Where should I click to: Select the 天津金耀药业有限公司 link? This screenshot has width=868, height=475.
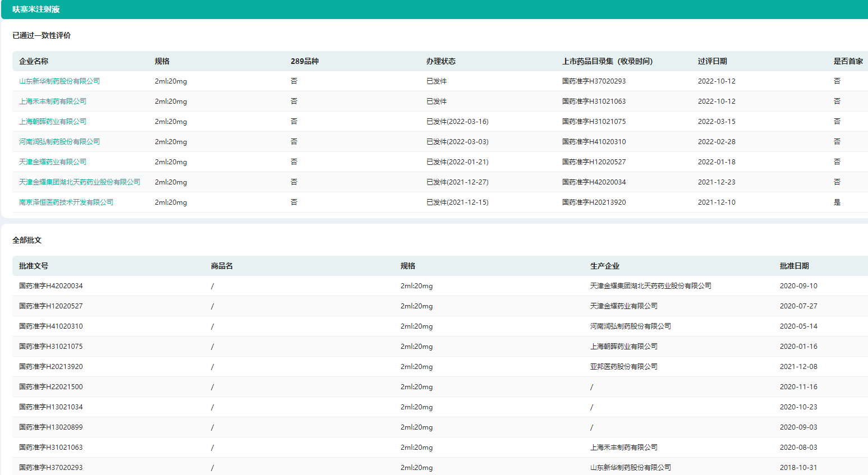(53, 162)
